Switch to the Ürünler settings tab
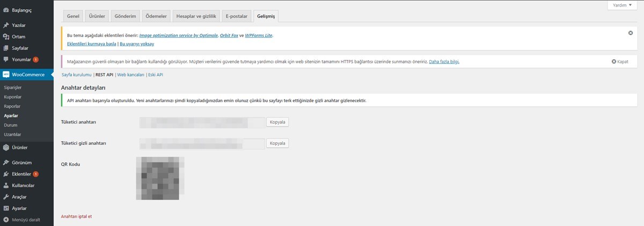Screen dimensions: 644x226 tap(97, 16)
